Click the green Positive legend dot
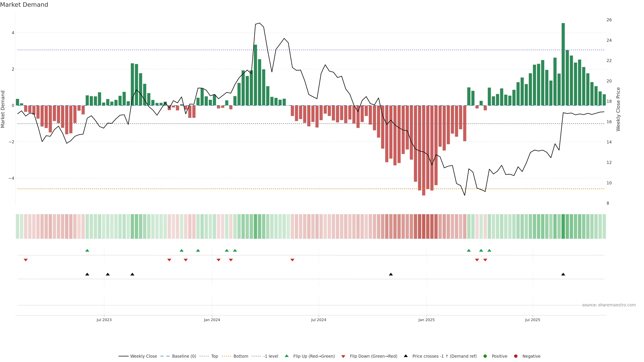The height and width of the screenshot is (362, 644). [x=485, y=356]
